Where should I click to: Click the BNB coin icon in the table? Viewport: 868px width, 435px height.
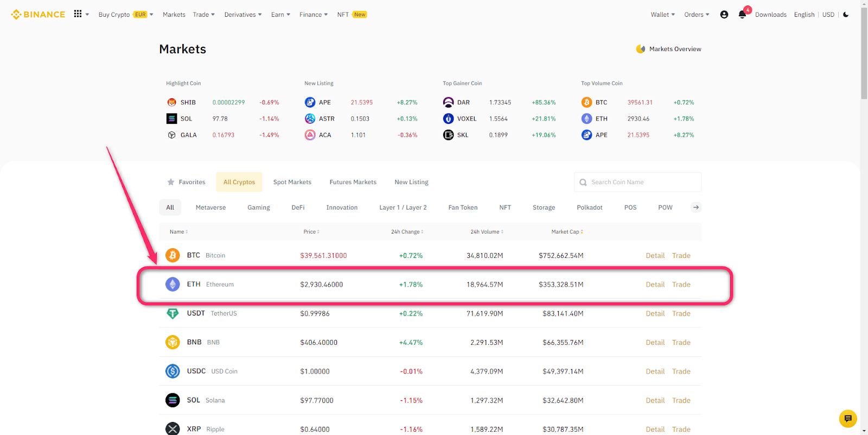pos(173,342)
